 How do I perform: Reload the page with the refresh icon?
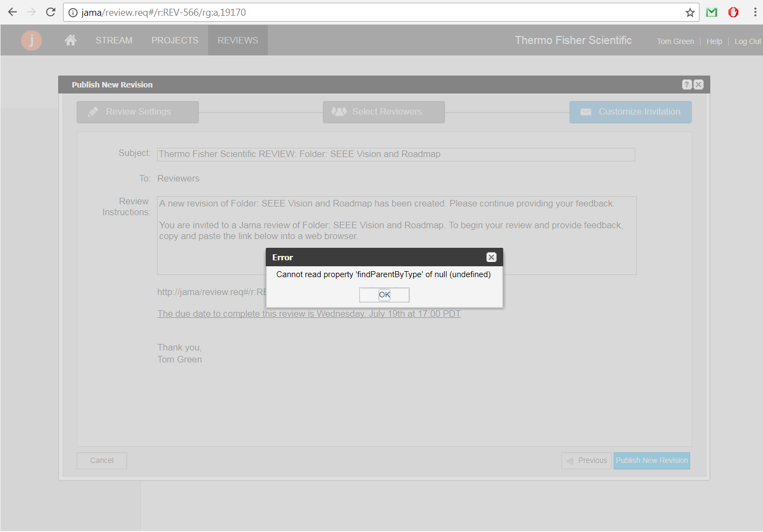point(51,12)
